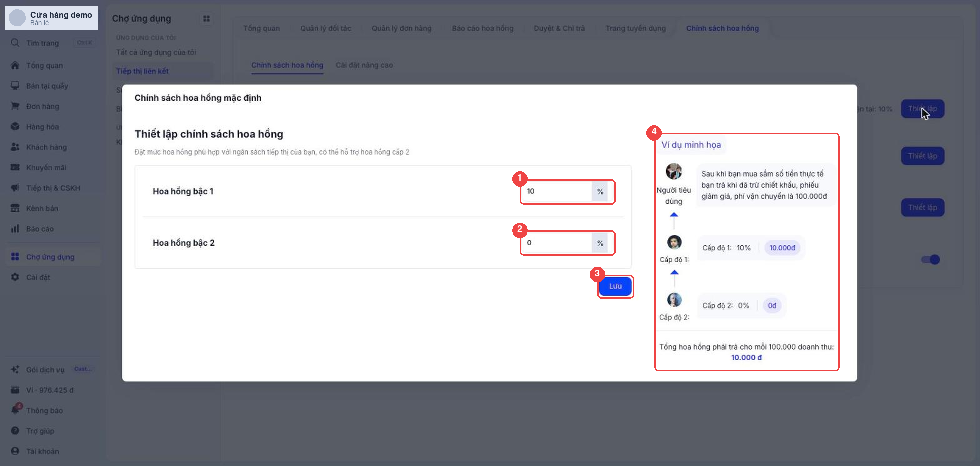Click Hàng hóa box icon
The width and height of the screenshot is (980, 466).
15,127
